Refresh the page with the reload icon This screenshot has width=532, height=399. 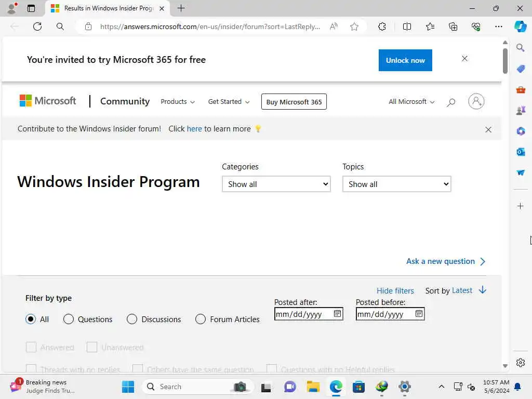(37, 26)
